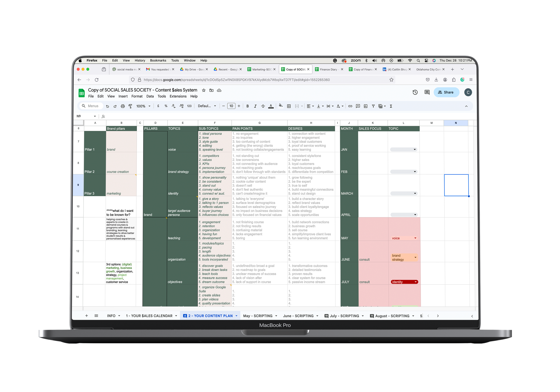Open version history clock icon
The height and width of the screenshot is (392, 560).
[415, 92]
